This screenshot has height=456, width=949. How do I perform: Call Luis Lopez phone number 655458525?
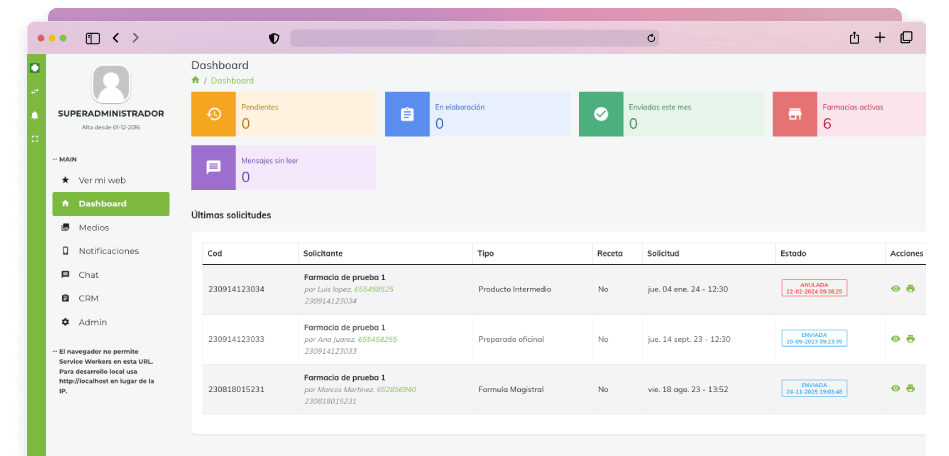coord(375,289)
